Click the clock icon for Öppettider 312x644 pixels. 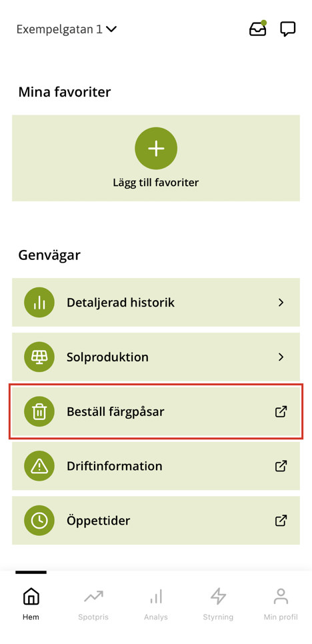(39, 521)
